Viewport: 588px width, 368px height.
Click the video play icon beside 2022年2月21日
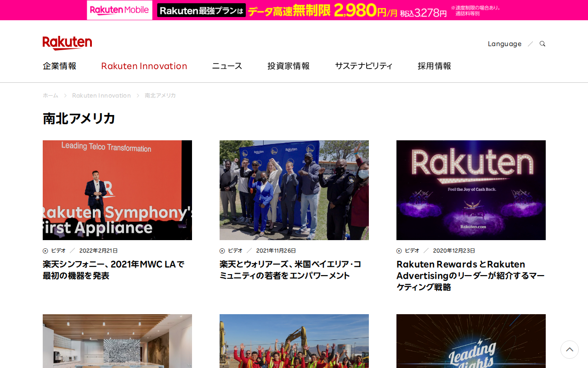(45, 251)
